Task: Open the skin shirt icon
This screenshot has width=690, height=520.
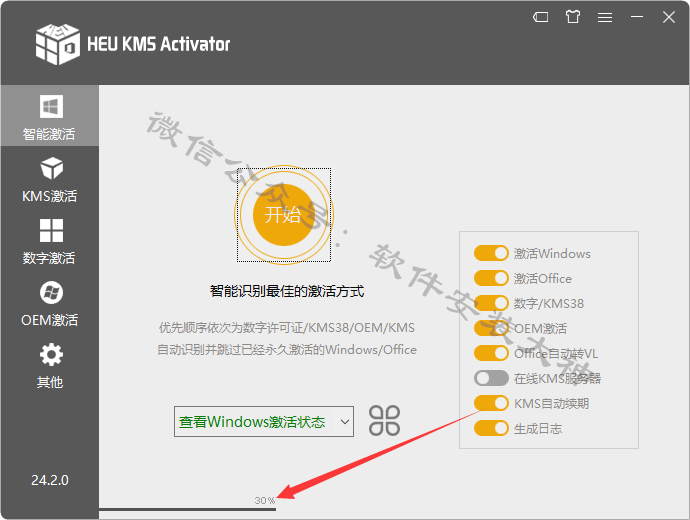Action: 573,17
